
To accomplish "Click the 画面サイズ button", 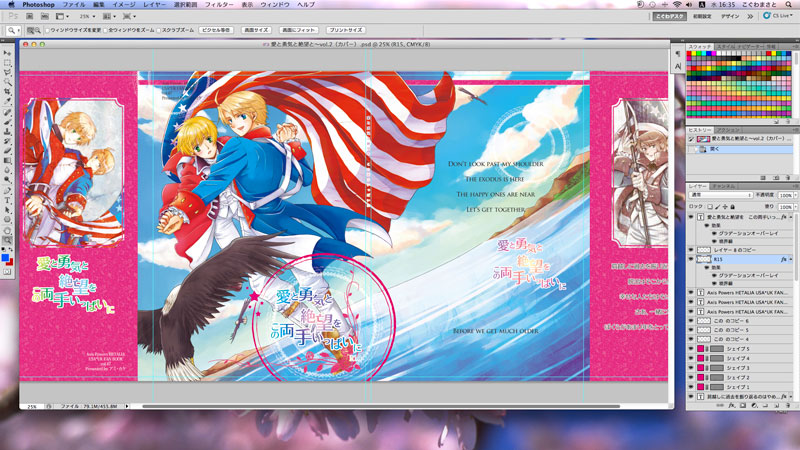I will tap(256, 30).
